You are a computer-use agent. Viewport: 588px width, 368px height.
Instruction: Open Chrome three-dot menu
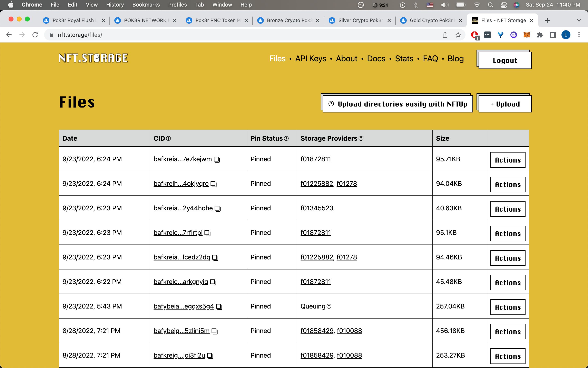[x=579, y=35]
